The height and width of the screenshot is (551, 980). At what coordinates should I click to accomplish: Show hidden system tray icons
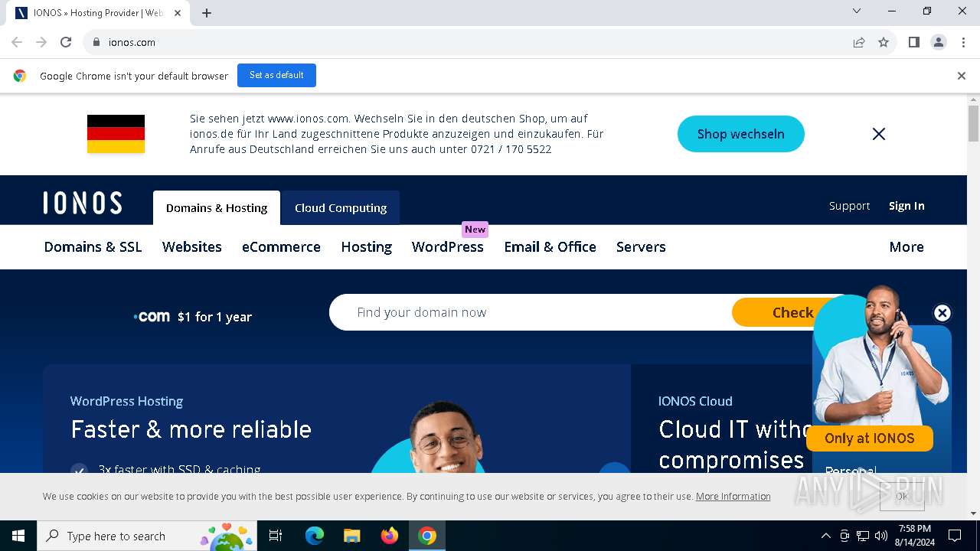tap(825, 536)
